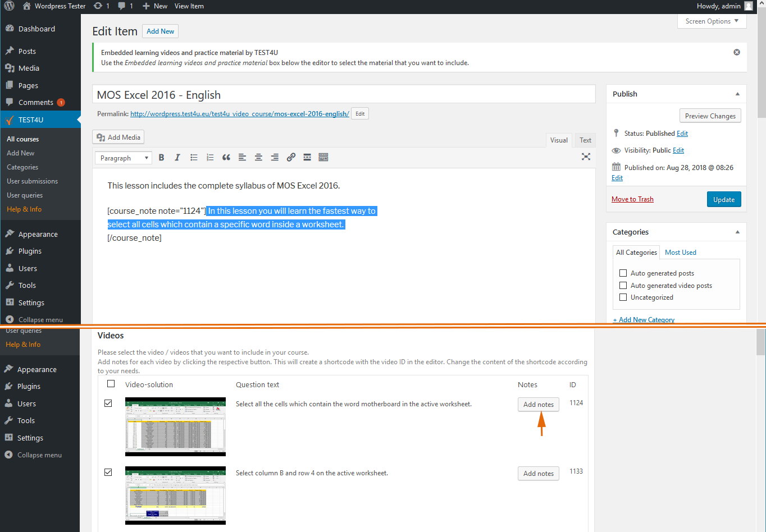766x532 pixels.
Task: Click the WordPress logo in admin bar
Action: [10, 6]
